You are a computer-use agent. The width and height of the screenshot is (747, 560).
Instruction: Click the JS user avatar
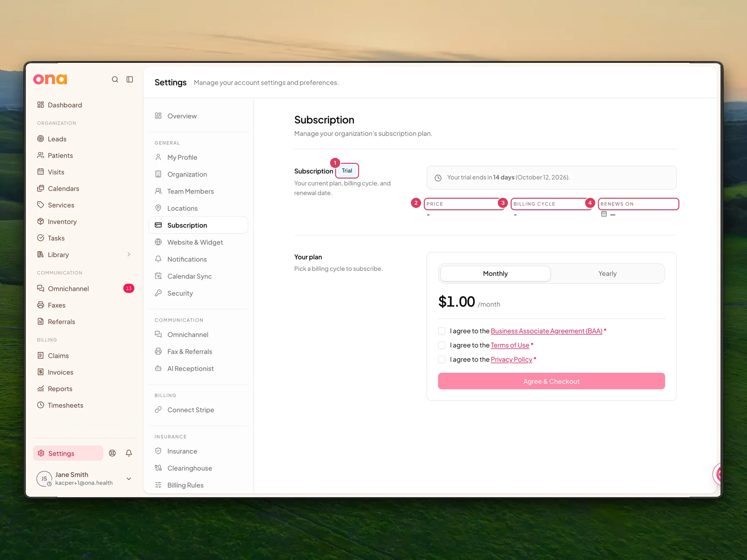44,479
